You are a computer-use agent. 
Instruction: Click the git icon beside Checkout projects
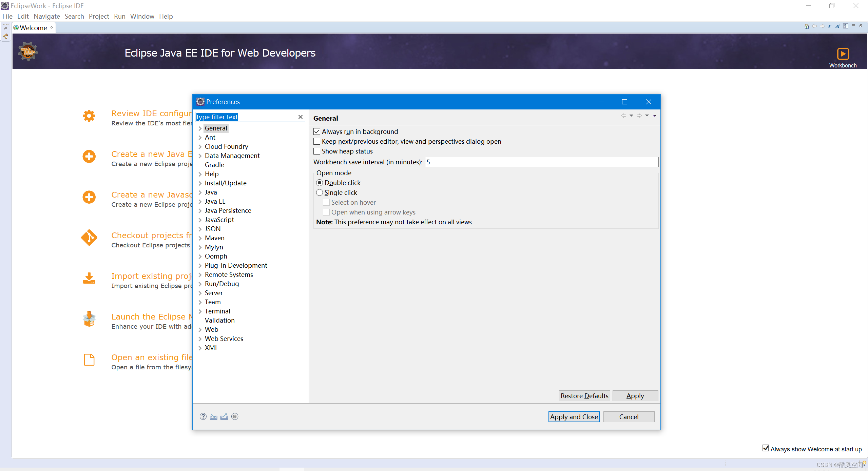(89, 238)
